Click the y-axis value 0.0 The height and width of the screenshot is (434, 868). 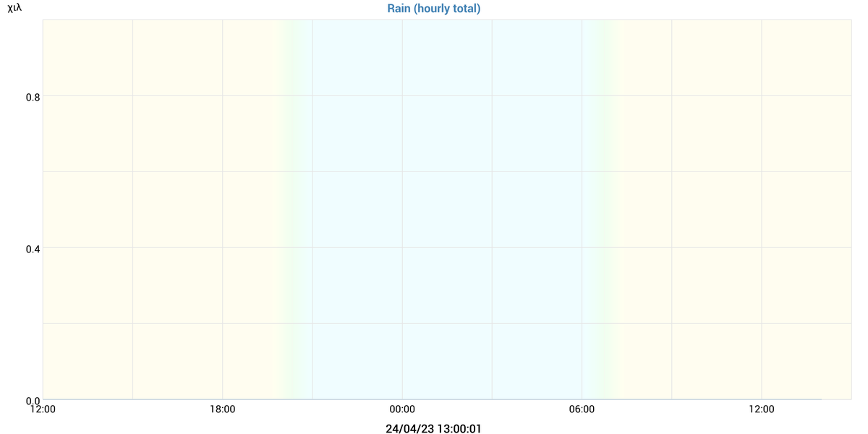[x=32, y=400]
